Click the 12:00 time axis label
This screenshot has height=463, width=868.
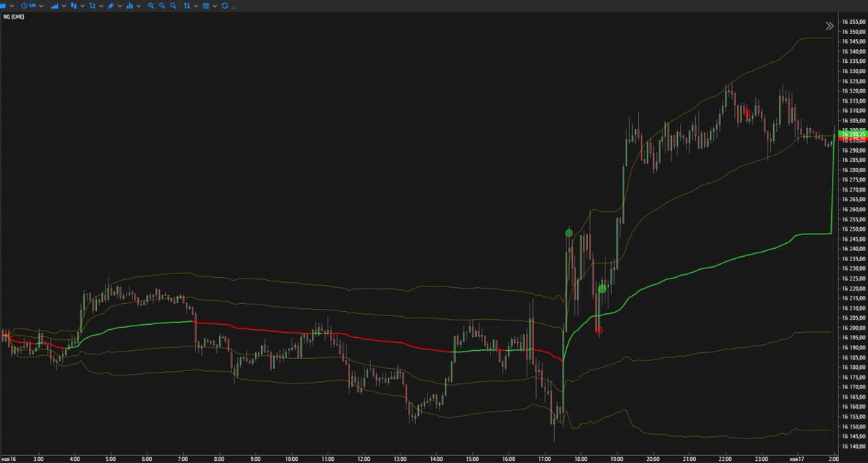364,458
